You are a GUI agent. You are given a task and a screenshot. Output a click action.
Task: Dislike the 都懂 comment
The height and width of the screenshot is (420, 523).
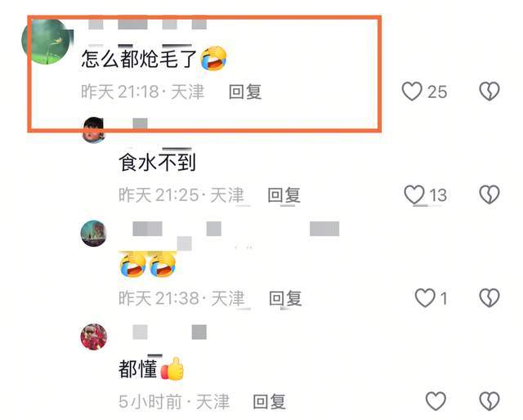coord(489,400)
